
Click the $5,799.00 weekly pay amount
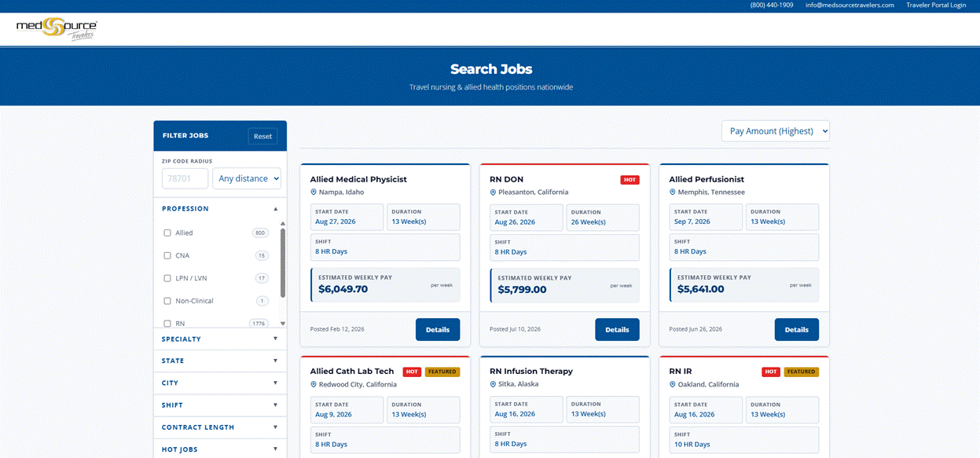coord(522,289)
